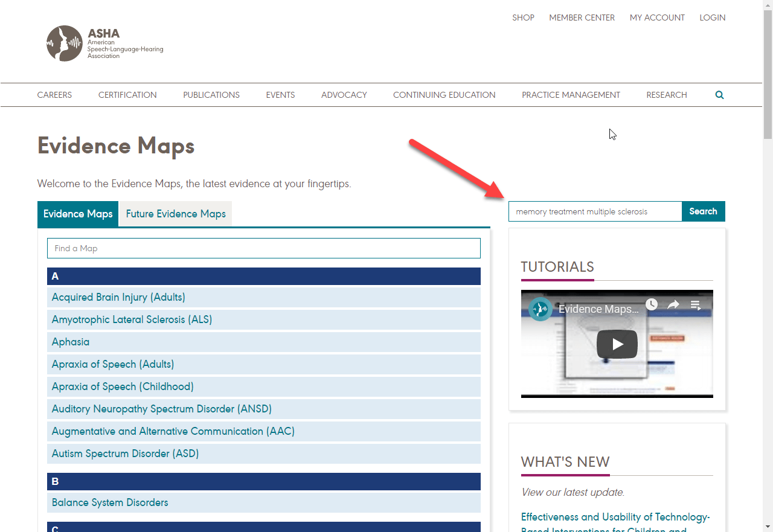Image resolution: width=773 pixels, height=532 pixels.
Task: Click the page's vertical scrollbar thumb
Action: tap(768, 72)
